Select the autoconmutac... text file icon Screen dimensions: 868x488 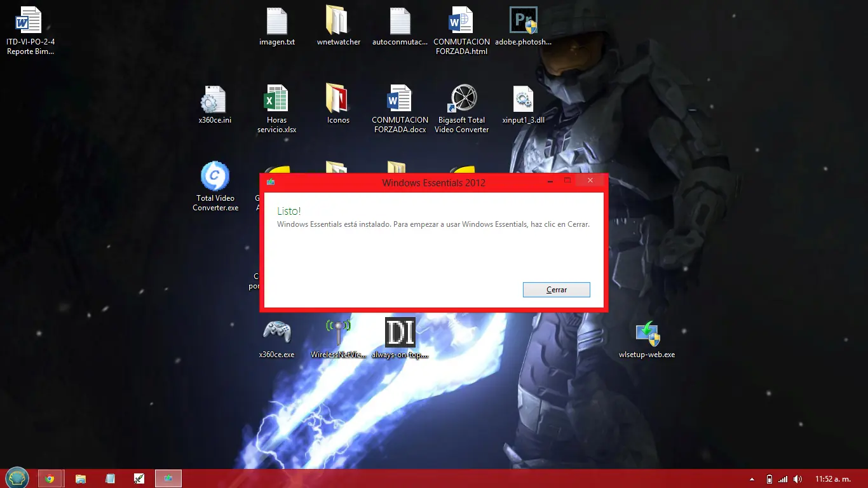click(x=400, y=27)
